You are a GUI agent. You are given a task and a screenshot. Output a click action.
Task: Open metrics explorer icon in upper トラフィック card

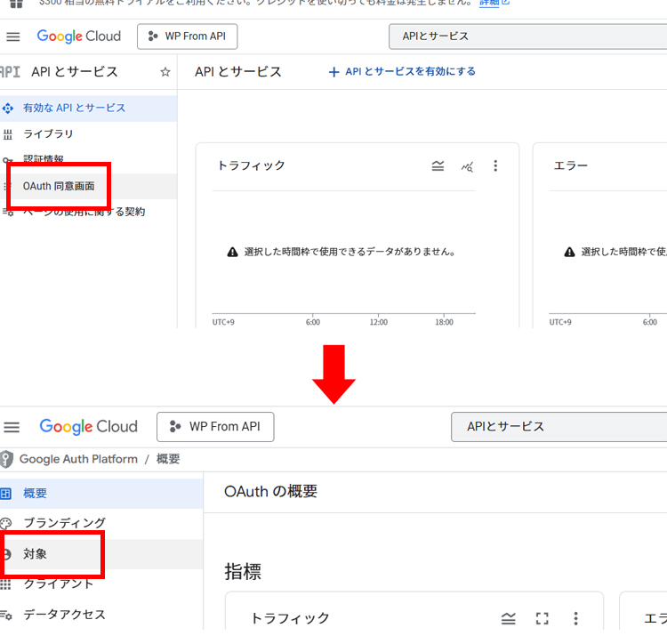pos(467,165)
